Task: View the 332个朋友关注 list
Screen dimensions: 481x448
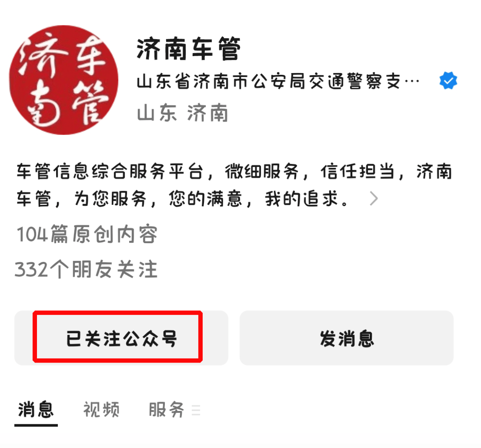Action: (x=86, y=269)
